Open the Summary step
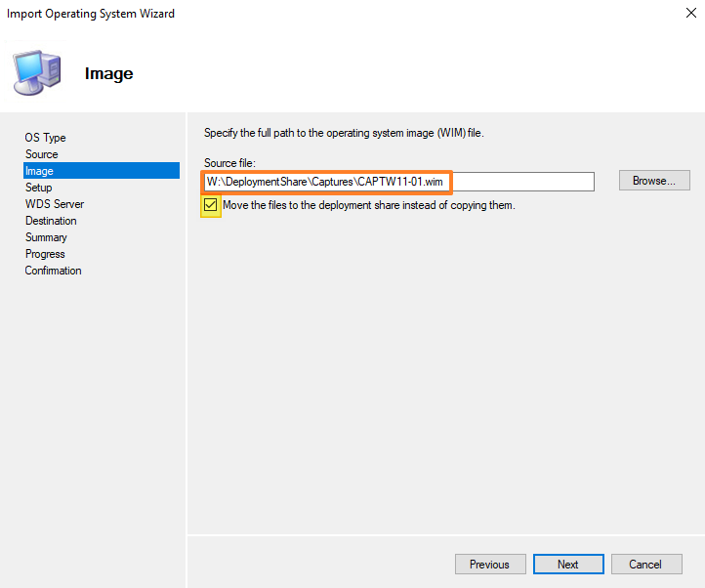This screenshot has width=705, height=588. (x=47, y=237)
